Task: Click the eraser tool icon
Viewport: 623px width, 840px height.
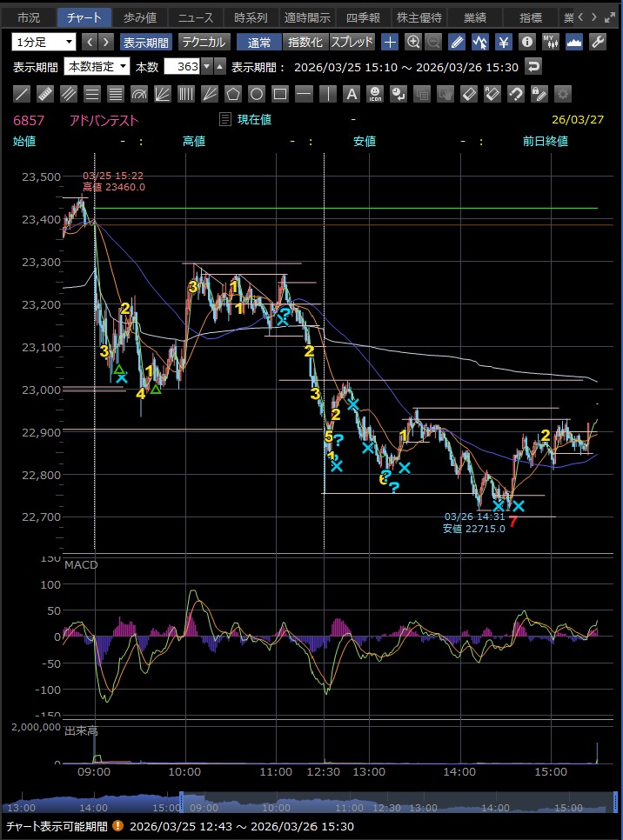Action: (468, 94)
